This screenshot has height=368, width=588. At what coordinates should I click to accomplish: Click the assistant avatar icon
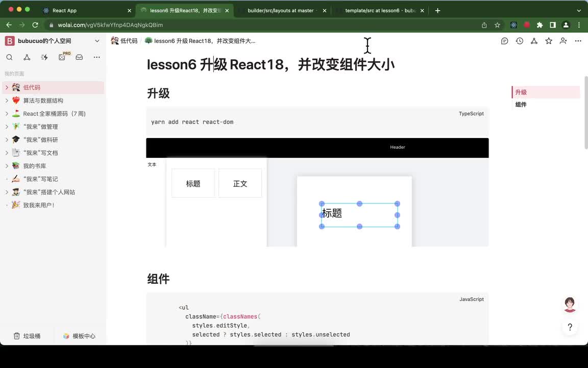pos(570,305)
